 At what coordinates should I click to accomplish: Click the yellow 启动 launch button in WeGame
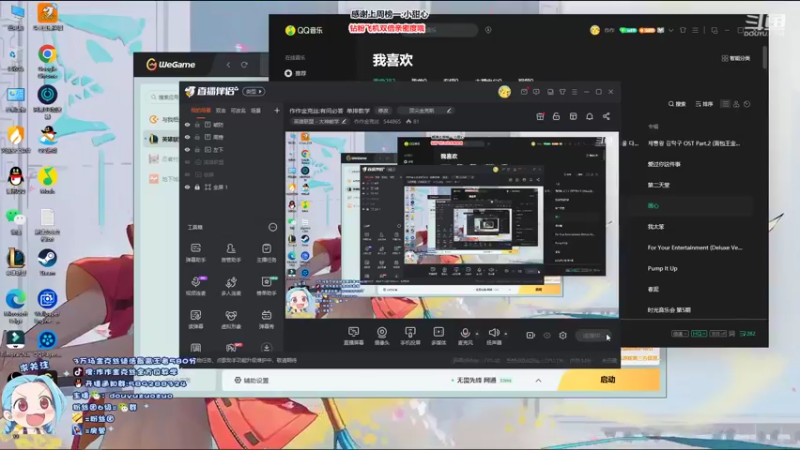(x=609, y=380)
